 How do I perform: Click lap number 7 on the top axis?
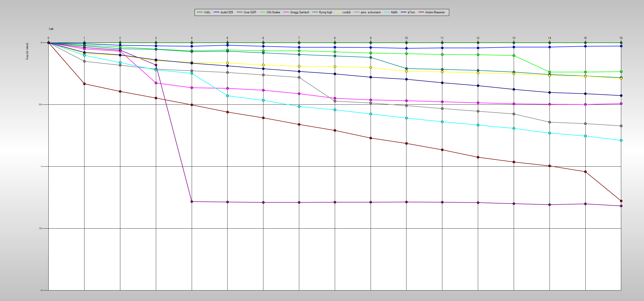(x=299, y=38)
